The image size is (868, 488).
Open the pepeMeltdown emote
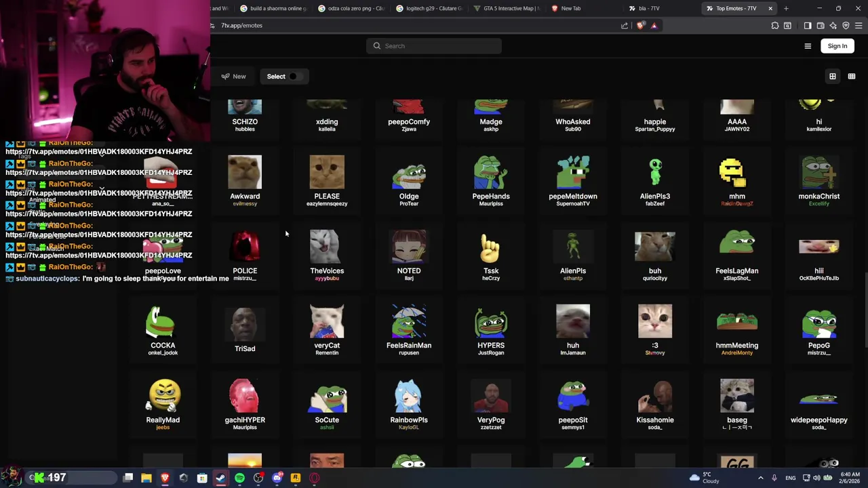click(573, 180)
